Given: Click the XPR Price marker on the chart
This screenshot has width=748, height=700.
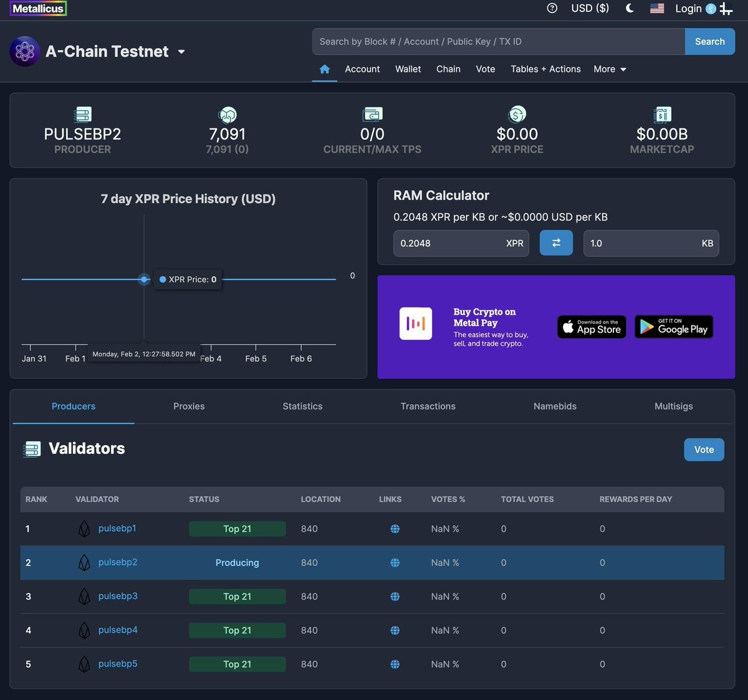Looking at the screenshot, I should point(144,279).
